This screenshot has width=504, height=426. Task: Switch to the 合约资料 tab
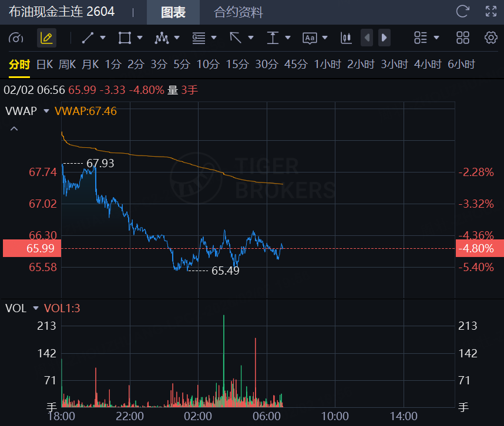pyautogui.click(x=238, y=12)
